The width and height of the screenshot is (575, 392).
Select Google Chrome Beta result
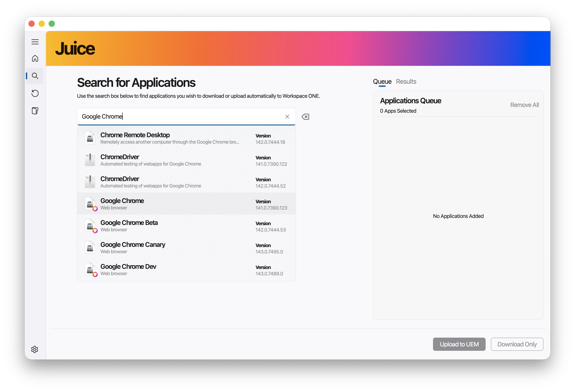click(x=186, y=226)
